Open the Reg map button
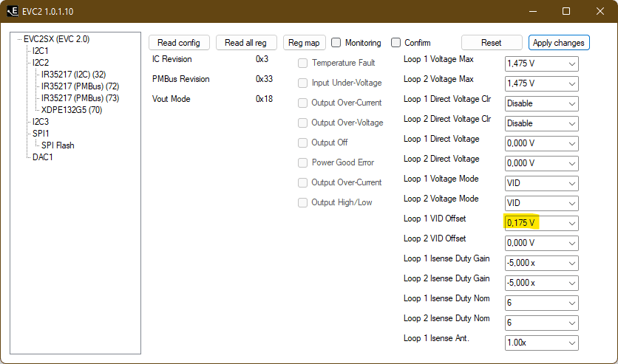618x364 pixels. click(304, 43)
